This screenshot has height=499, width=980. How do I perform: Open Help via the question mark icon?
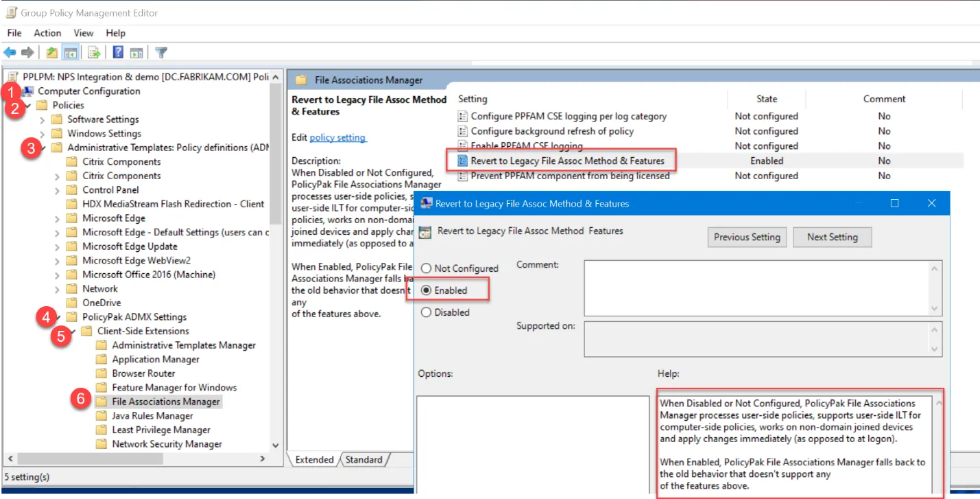[118, 52]
